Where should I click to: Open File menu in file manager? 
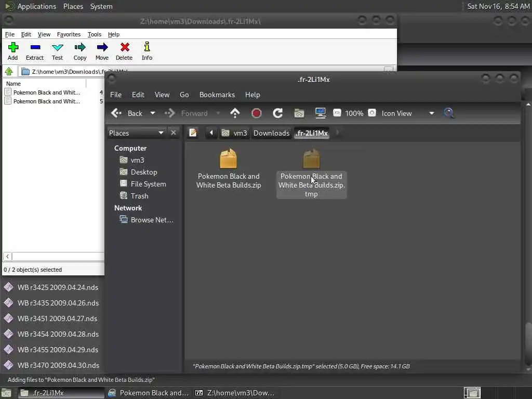pyautogui.click(x=116, y=95)
